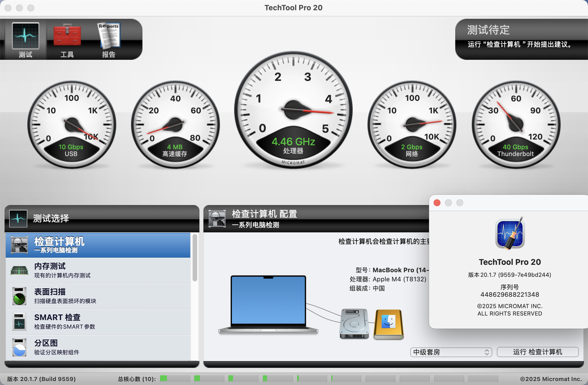Open the 测试 (Tests) heartbeat monitor tab

coord(25,40)
